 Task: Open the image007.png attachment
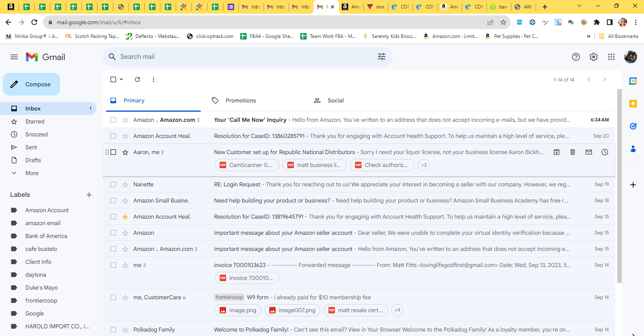(292, 310)
